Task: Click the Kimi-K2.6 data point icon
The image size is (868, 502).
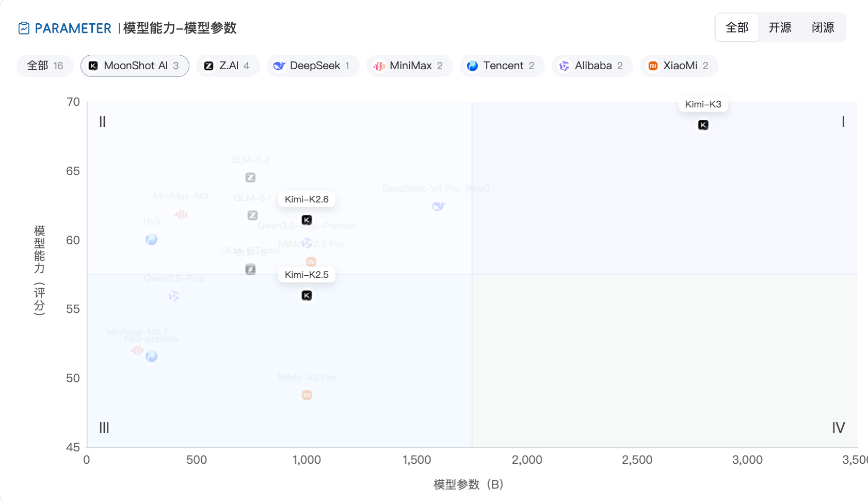Action: pos(307,220)
